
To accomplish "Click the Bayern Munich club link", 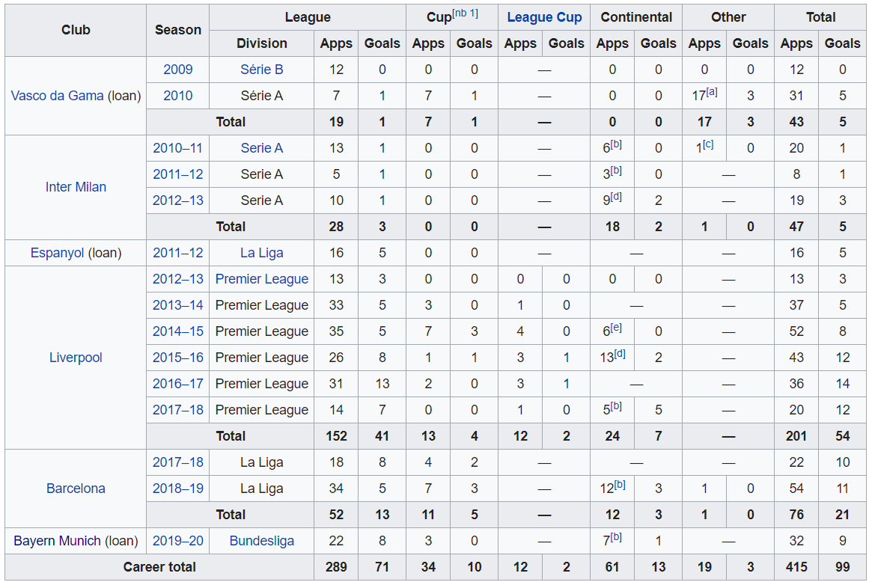I will coord(57,541).
